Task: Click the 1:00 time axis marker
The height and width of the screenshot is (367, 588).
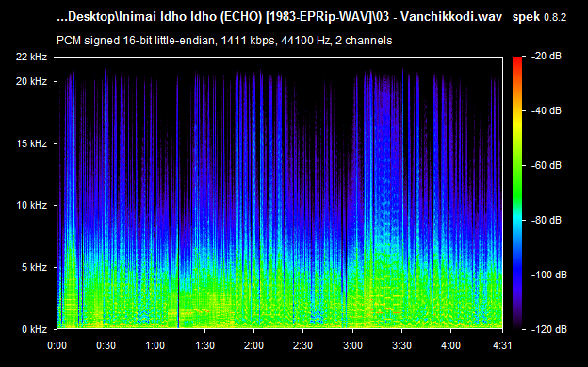Action: click(155, 345)
